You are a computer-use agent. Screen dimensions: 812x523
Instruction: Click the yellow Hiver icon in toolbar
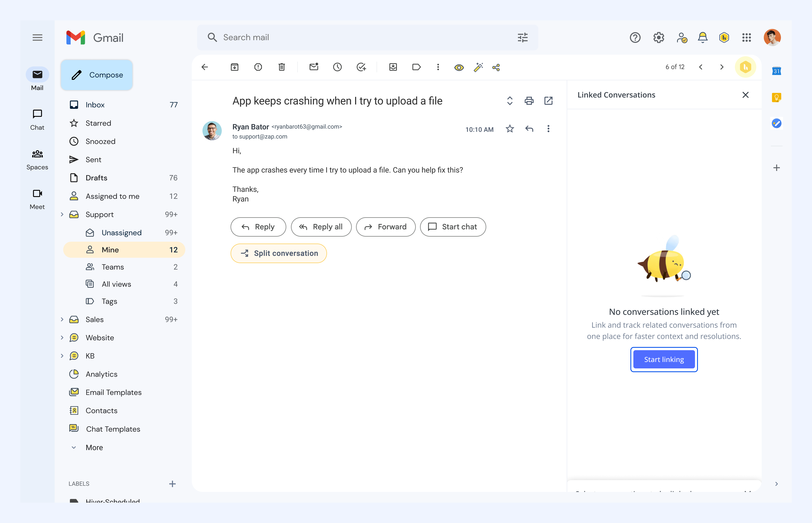point(745,67)
